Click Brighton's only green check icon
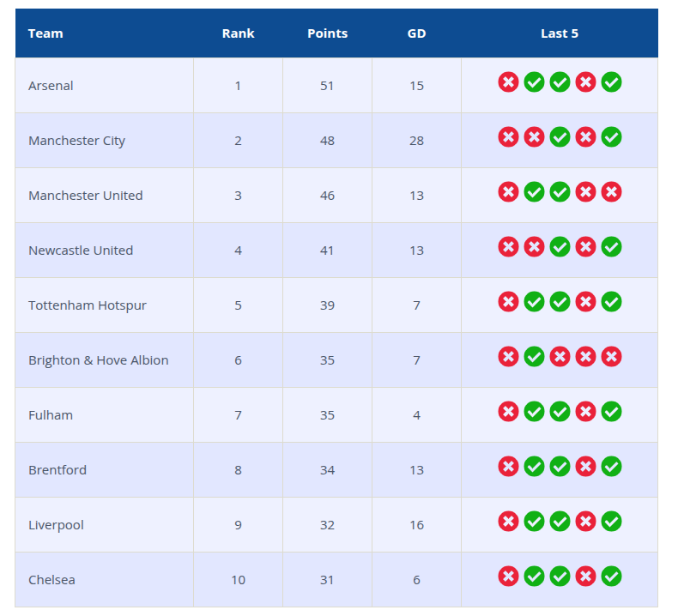Viewport: 678px width, 616px height. click(534, 357)
